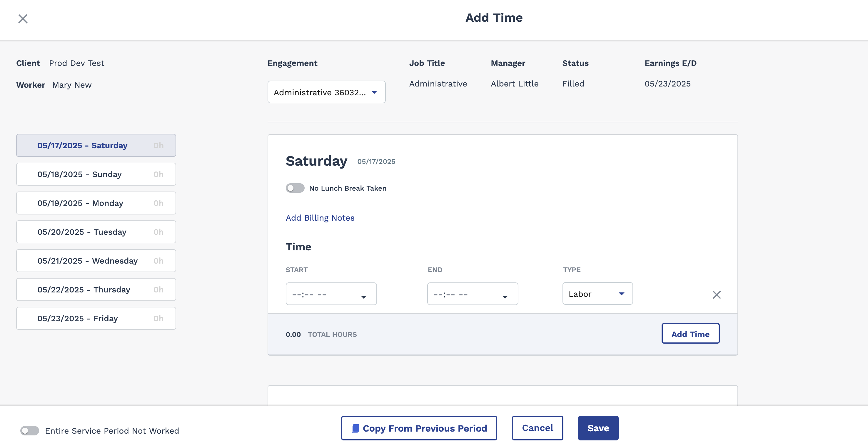Close the Add Time dialog with X icon

click(23, 19)
